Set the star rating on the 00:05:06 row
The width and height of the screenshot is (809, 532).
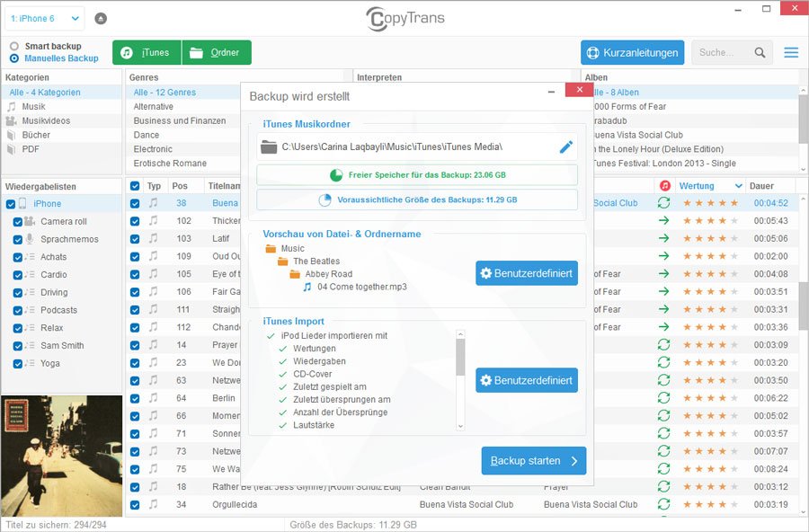710,238
